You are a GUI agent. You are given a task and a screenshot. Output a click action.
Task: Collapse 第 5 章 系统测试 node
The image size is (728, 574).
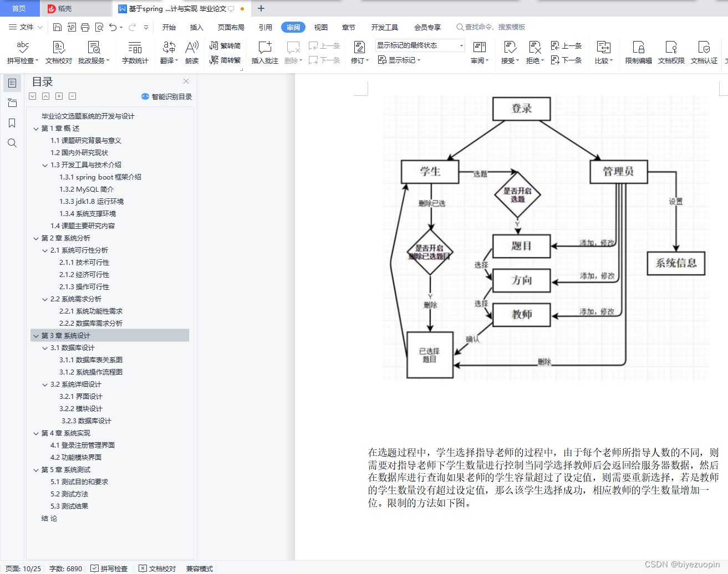(x=36, y=470)
